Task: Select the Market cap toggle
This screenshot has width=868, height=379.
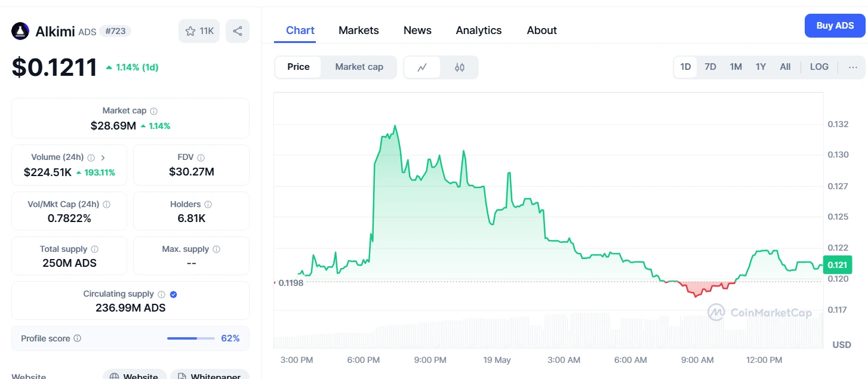Action: click(x=359, y=67)
